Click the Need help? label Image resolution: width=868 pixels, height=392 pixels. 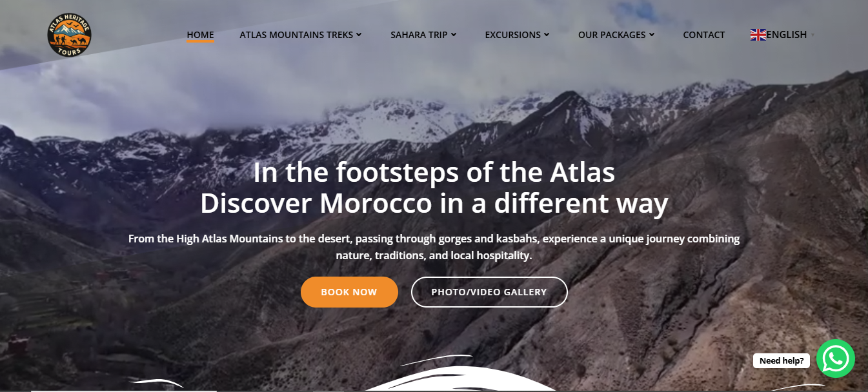click(782, 361)
